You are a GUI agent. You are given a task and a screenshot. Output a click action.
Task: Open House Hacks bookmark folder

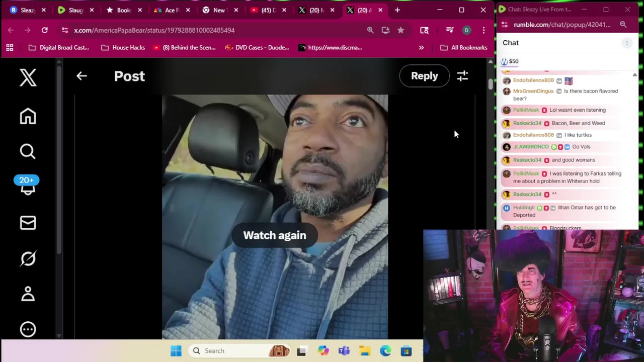123,48
